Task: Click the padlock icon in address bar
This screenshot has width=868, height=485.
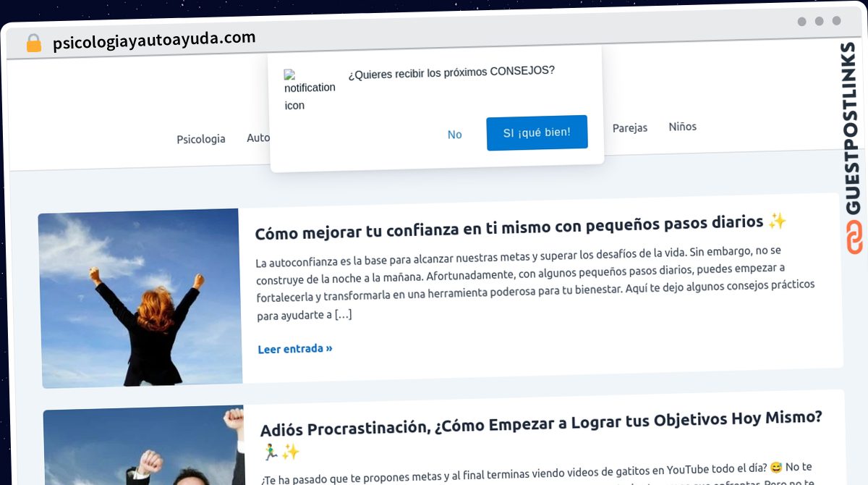Action: tap(33, 43)
